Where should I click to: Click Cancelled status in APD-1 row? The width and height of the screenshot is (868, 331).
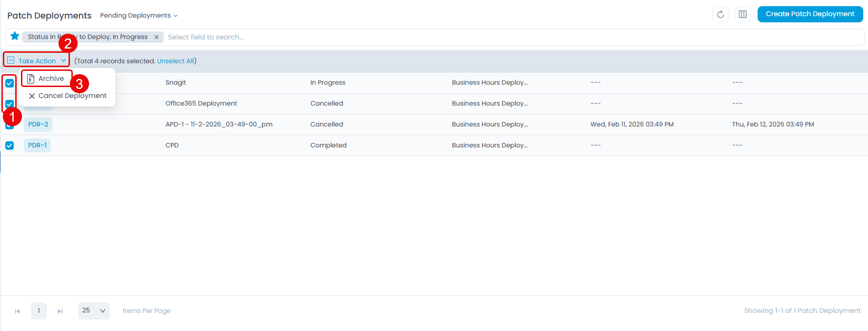pyautogui.click(x=326, y=124)
